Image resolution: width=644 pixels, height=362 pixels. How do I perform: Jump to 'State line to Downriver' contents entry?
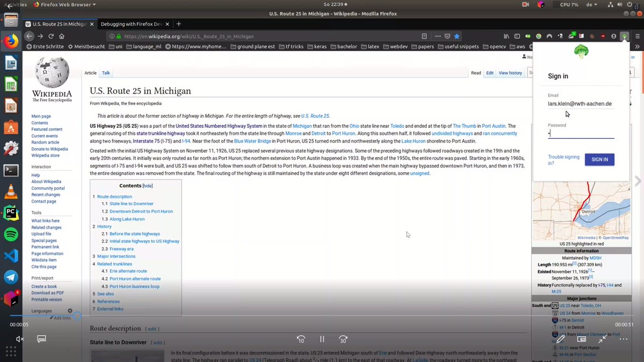click(131, 204)
